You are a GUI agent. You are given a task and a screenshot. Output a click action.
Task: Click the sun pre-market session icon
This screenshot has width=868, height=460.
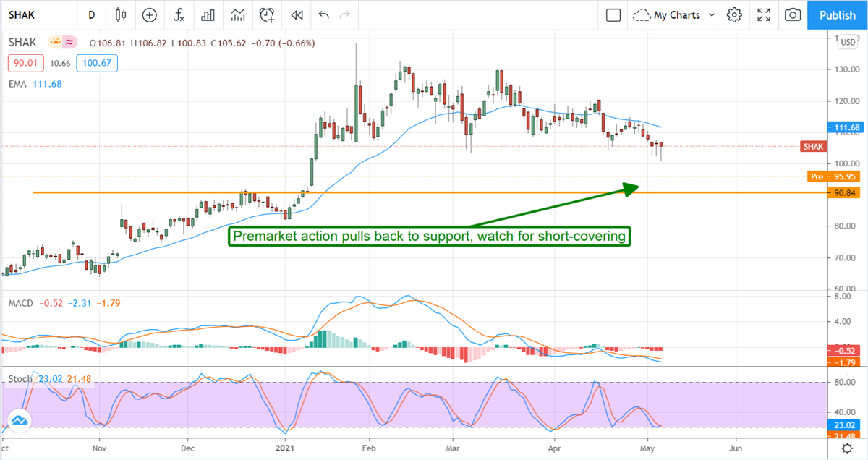[x=54, y=42]
